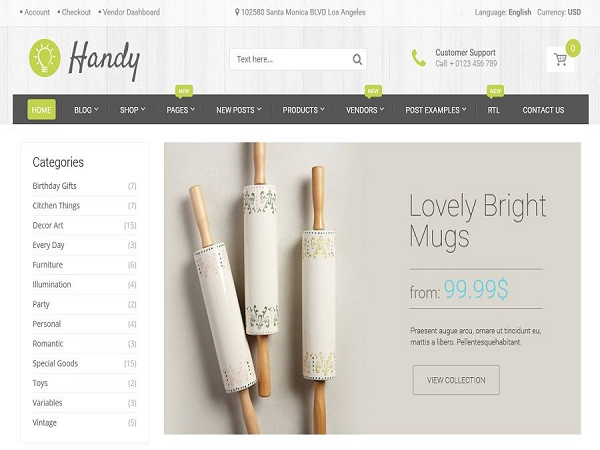
Task: Expand the Shop menu dropdown
Action: pyautogui.click(x=132, y=110)
